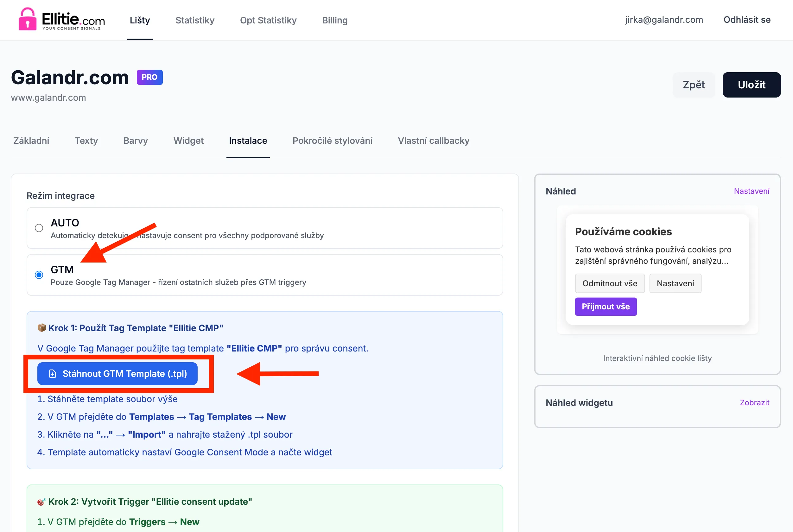Click Odhlásit se to log out
The width and height of the screenshot is (793, 532).
(x=746, y=20)
